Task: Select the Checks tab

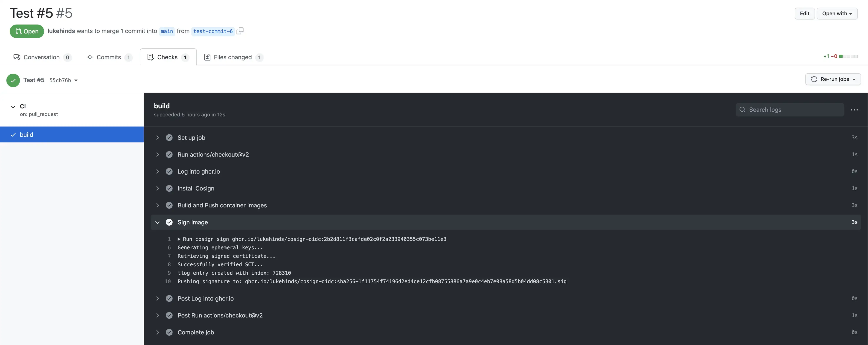Action: pos(168,57)
